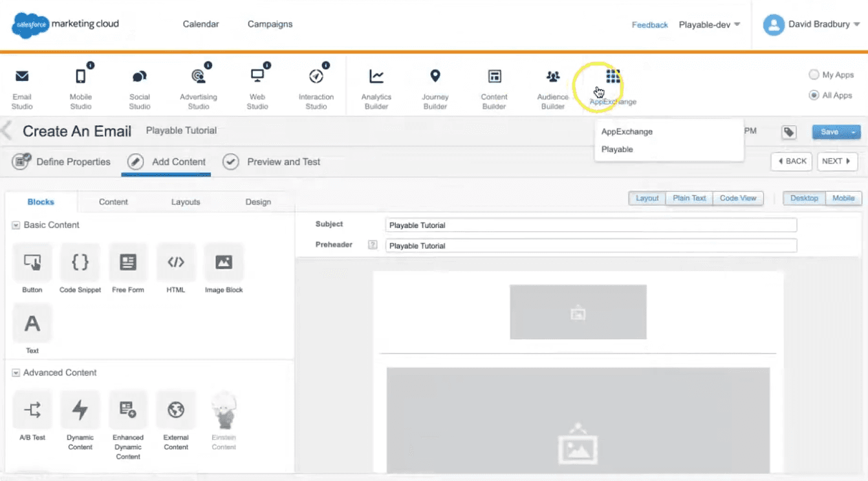This screenshot has height=481, width=868.
Task: Click the Feedback link
Action: coord(649,25)
